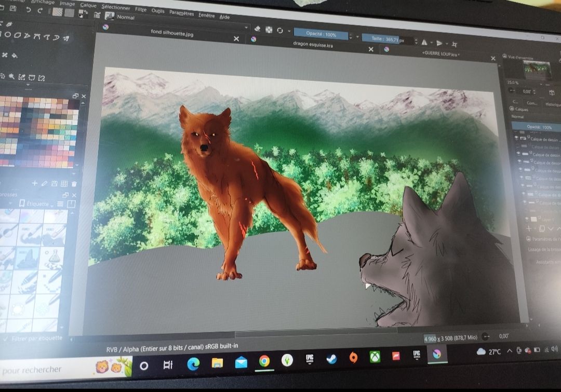Image resolution: width=561 pixels, height=392 pixels.
Task: Switch to Historique docker tab
Action: coord(553,104)
